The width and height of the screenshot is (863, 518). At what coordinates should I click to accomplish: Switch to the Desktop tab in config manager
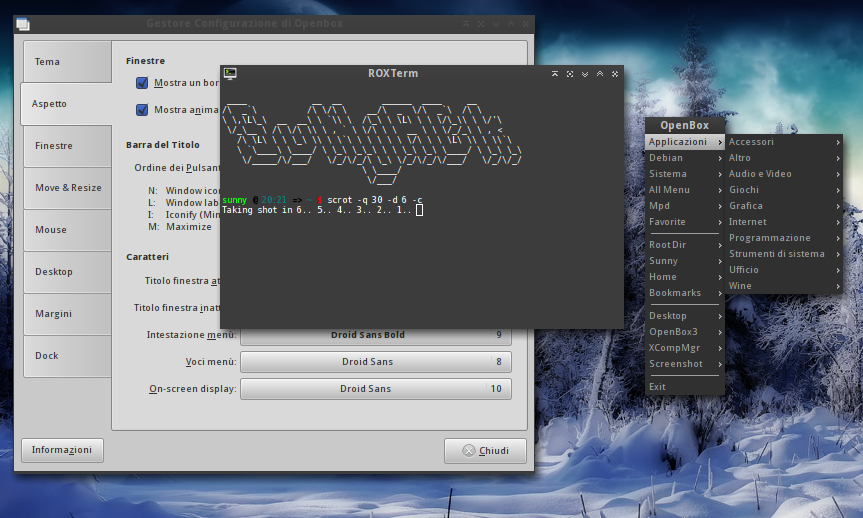click(x=67, y=272)
